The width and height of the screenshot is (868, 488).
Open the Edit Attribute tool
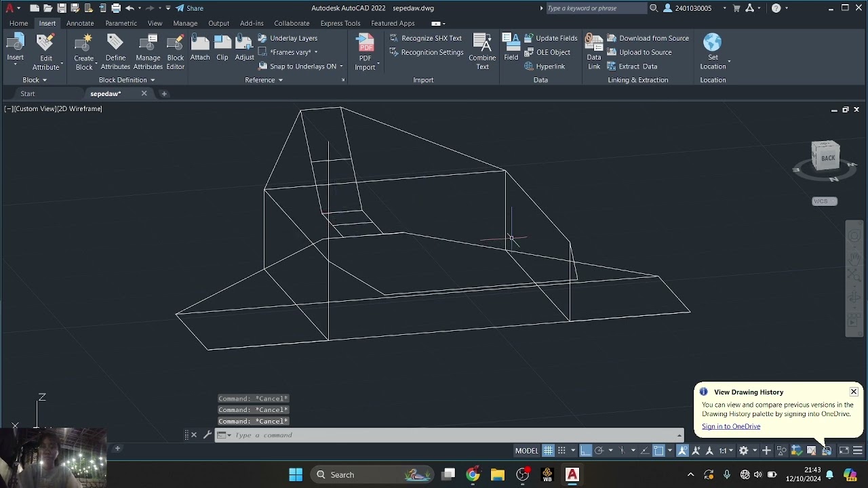(45, 52)
